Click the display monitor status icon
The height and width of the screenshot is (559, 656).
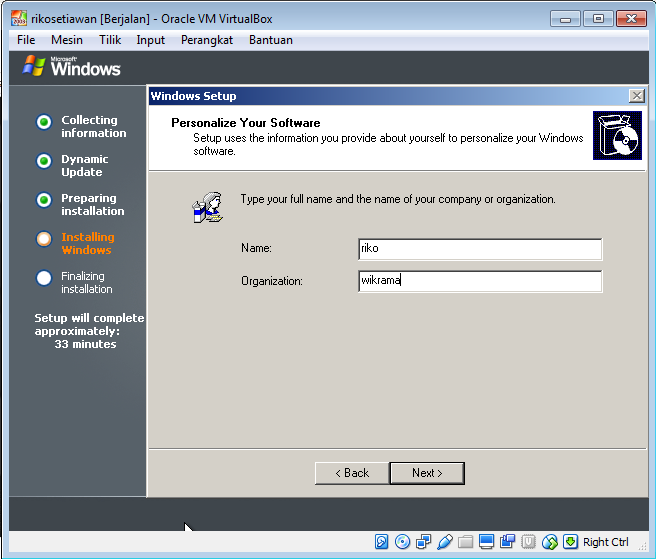click(486, 541)
